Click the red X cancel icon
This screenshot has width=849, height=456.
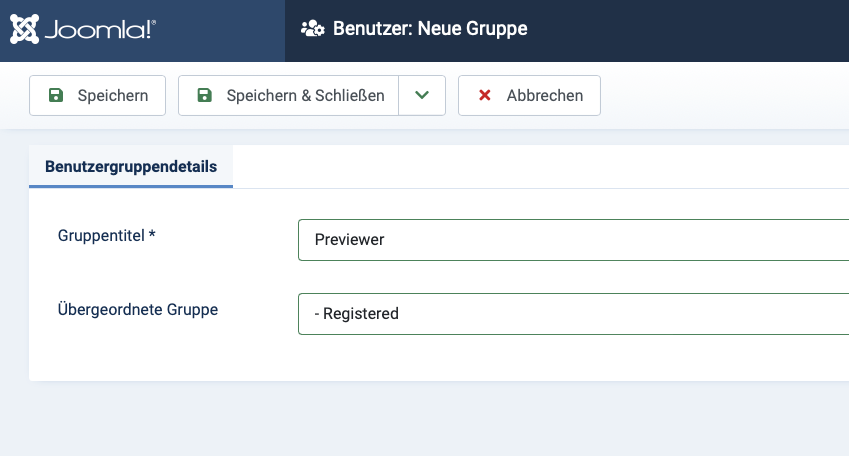pyautogui.click(x=485, y=96)
